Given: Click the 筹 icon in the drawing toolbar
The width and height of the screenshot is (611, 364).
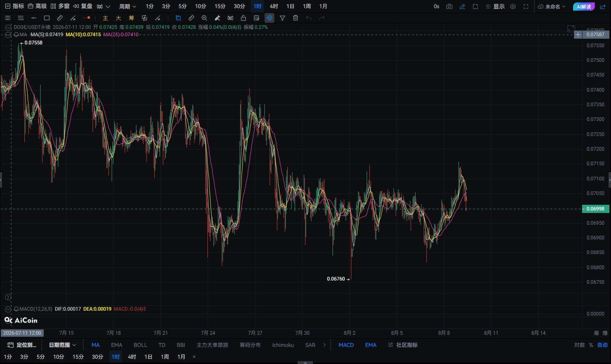Looking at the screenshot, I should click(x=131, y=18).
